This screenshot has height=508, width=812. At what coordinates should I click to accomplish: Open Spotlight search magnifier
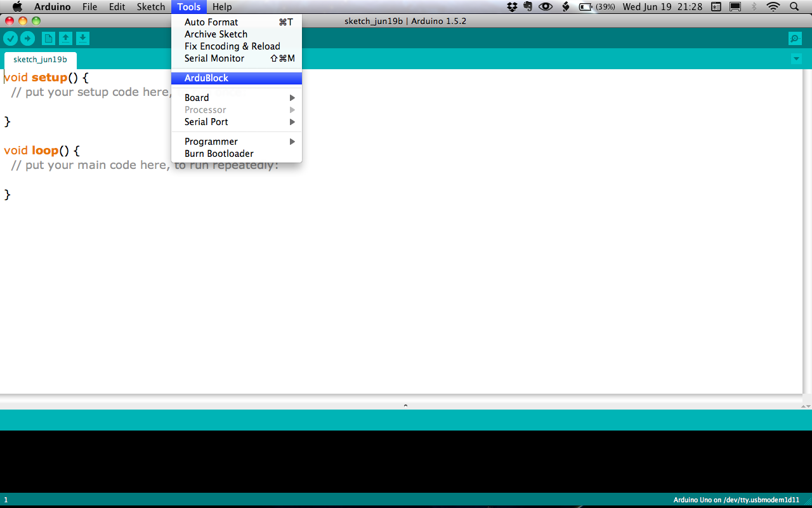(x=794, y=7)
